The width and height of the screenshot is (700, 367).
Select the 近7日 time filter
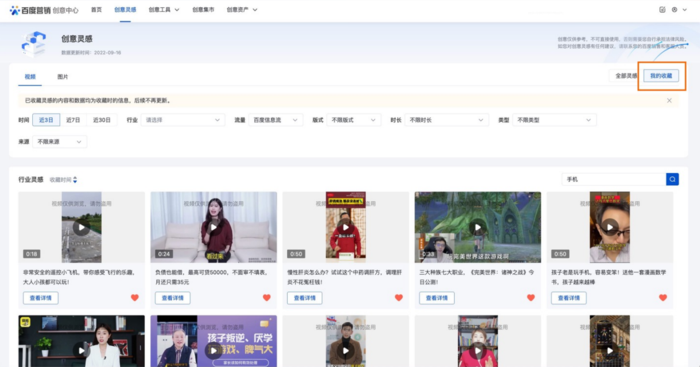coord(73,120)
